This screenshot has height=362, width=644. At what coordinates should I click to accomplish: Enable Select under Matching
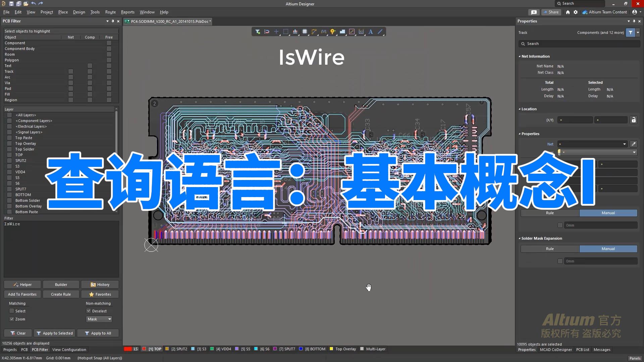tap(12, 311)
